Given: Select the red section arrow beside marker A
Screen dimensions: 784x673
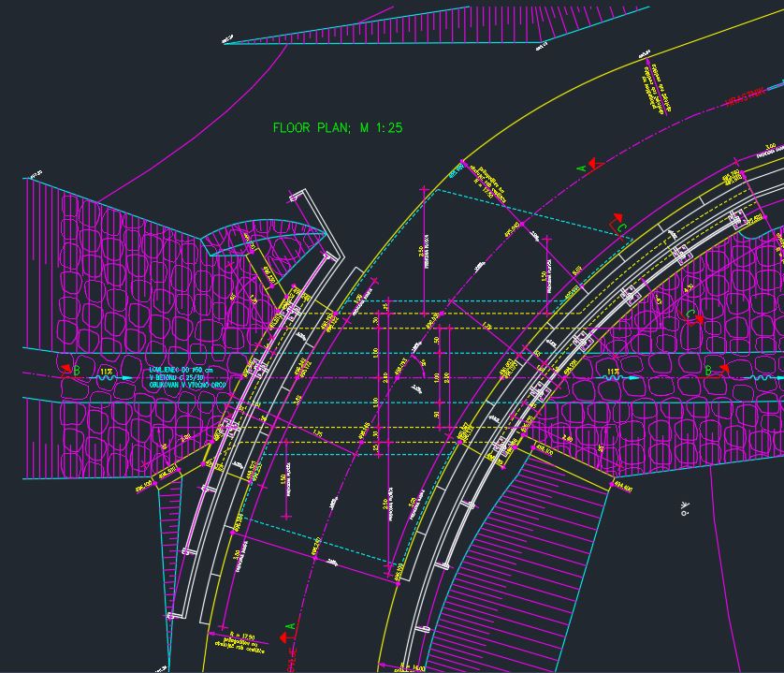Looking at the screenshot, I should pos(593,165).
